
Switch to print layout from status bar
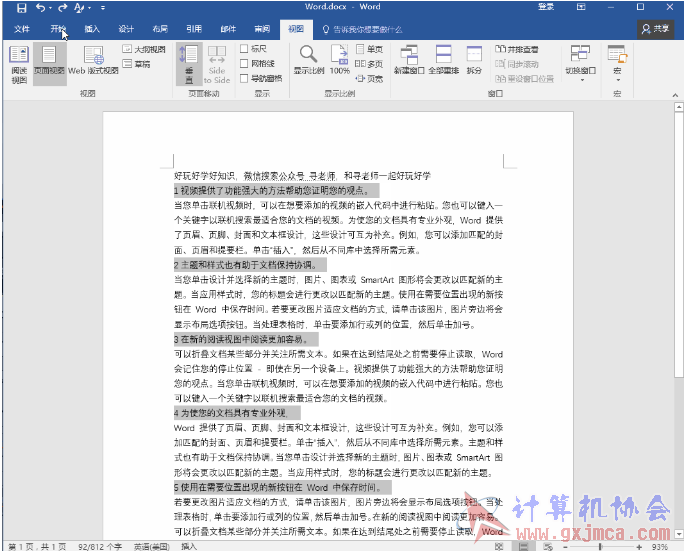[523, 547]
